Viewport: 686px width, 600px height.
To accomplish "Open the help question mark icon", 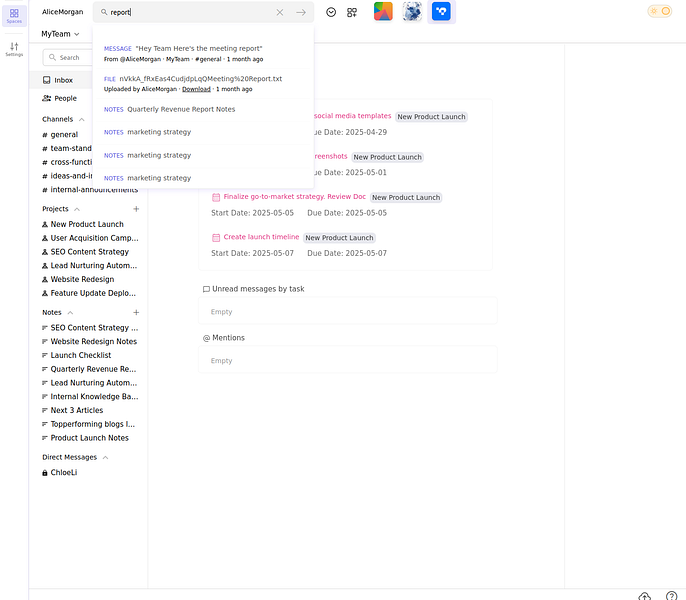I will (x=671, y=596).
